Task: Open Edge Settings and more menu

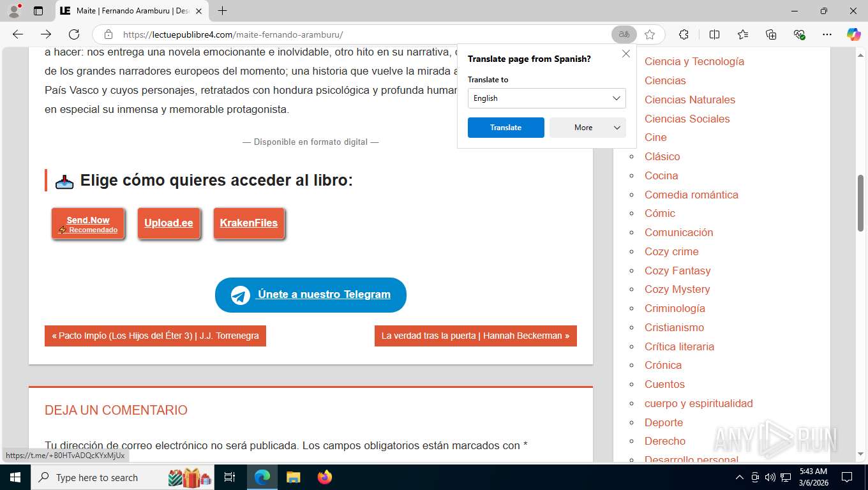Action: pyautogui.click(x=827, y=34)
